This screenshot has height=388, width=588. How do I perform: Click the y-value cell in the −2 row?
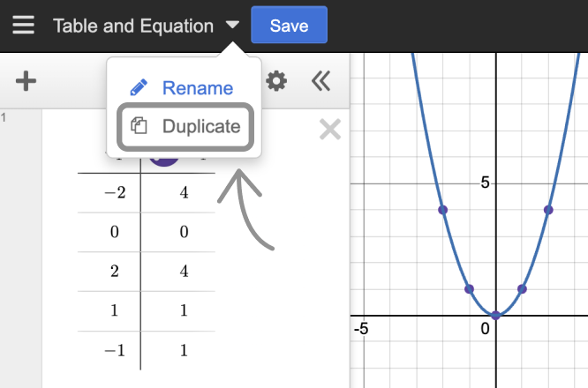pos(184,194)
